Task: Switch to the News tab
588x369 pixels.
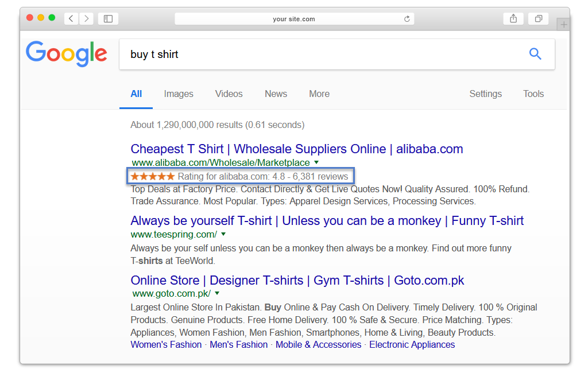Action: [x=276, y=94]
